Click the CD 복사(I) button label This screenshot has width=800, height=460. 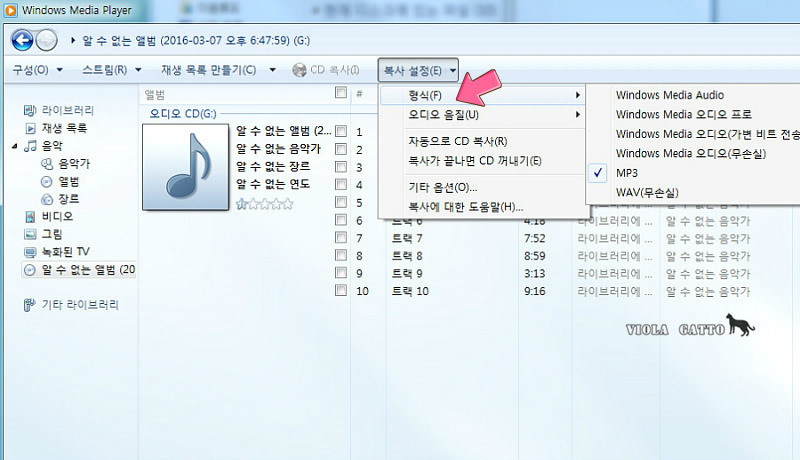tap(335, 70)
